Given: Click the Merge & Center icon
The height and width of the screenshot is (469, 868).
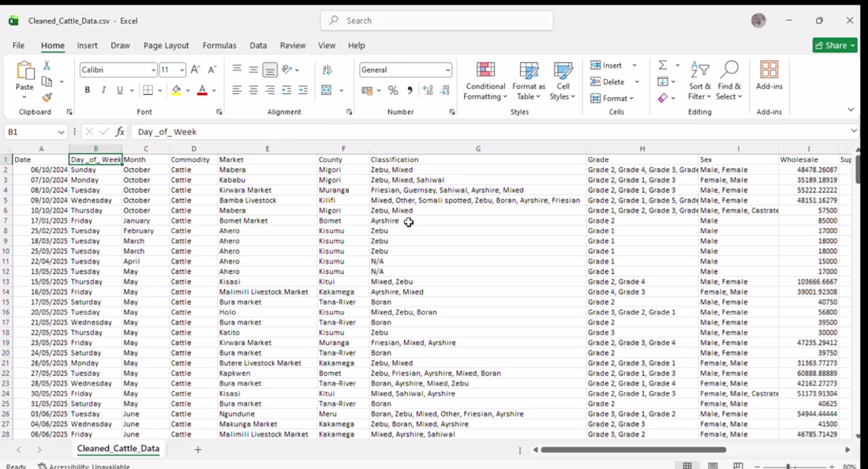Looking at the screenshot, I should [x=327, y=90].
